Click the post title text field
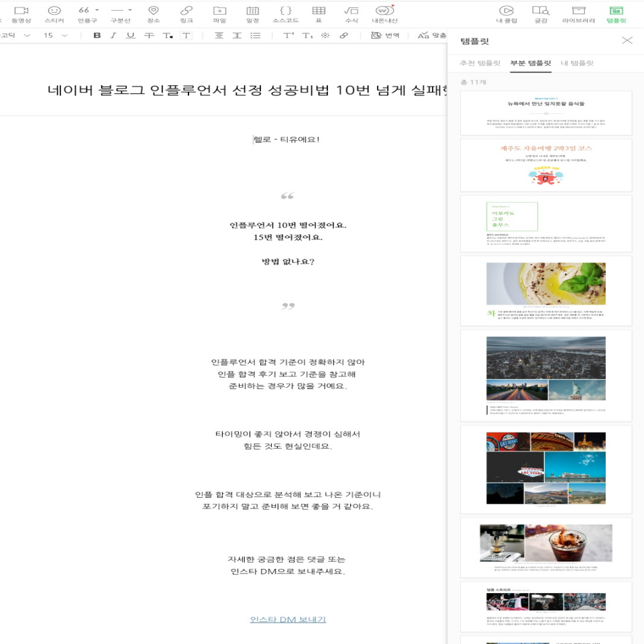The width and height of the screenshot is (644, 644). (x=247, y=90)
